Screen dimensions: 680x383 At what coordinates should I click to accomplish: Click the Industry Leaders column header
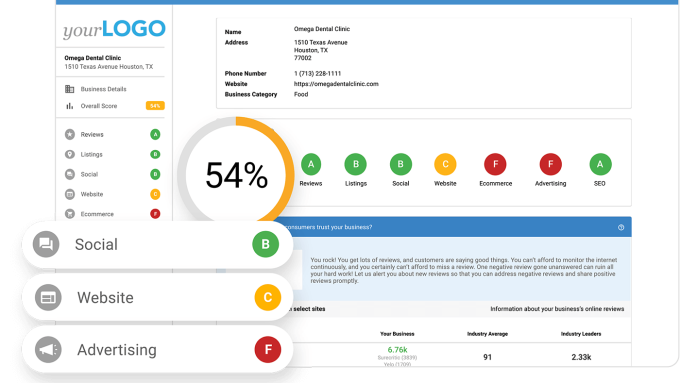(x=581, y=334)
